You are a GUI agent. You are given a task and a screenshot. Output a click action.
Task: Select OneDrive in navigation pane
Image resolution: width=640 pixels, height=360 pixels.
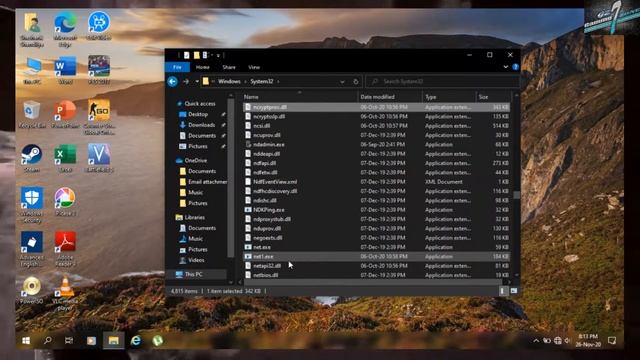tap(195, 160)
